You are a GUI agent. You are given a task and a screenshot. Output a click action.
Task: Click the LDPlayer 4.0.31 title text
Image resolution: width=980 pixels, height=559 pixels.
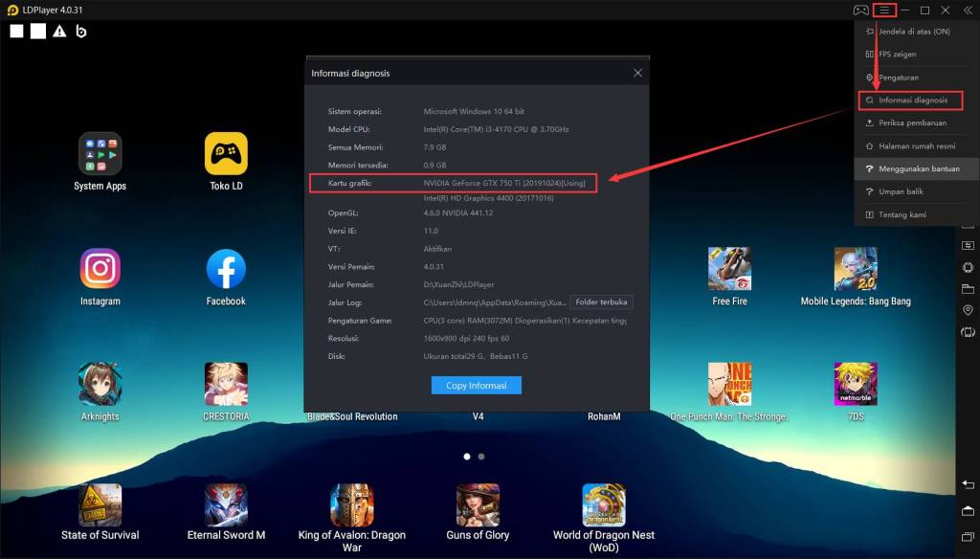tap(53, 10)
